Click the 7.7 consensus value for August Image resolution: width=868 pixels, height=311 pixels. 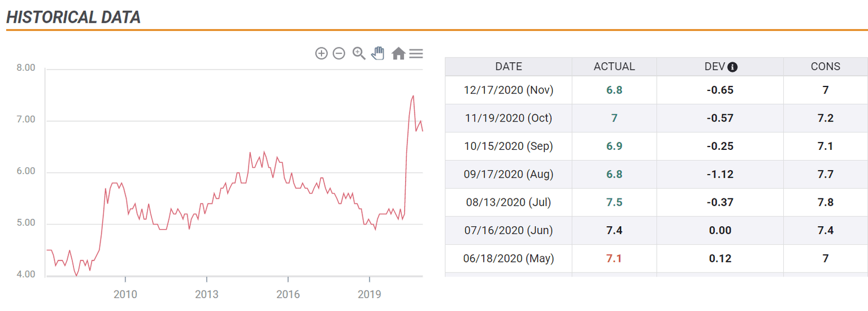click(825, 174)
